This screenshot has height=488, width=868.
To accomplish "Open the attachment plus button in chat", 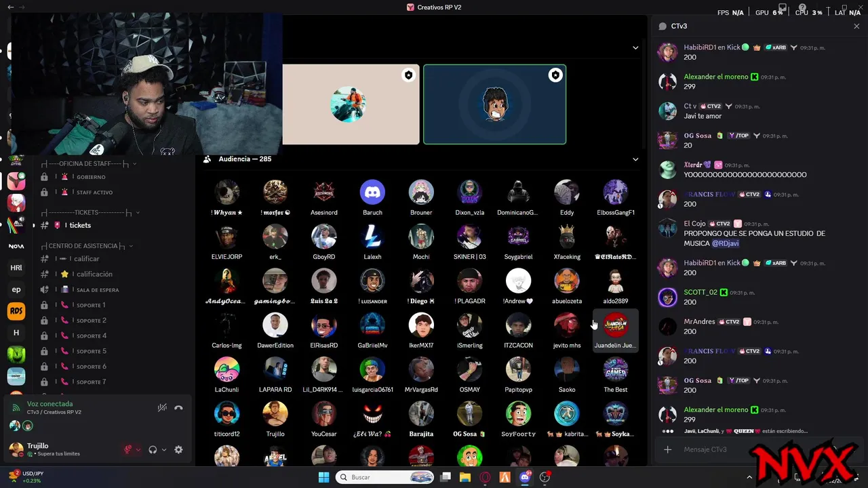I will click(668, 449).
